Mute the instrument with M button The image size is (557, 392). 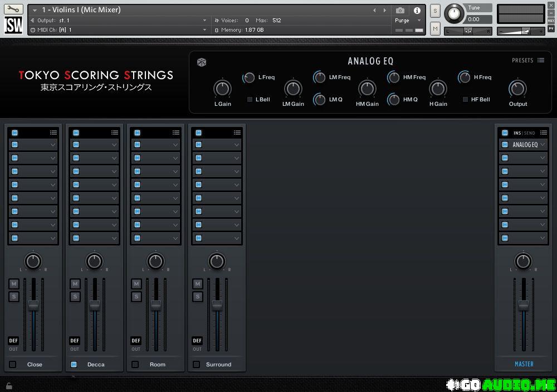[x=435, y=28]
